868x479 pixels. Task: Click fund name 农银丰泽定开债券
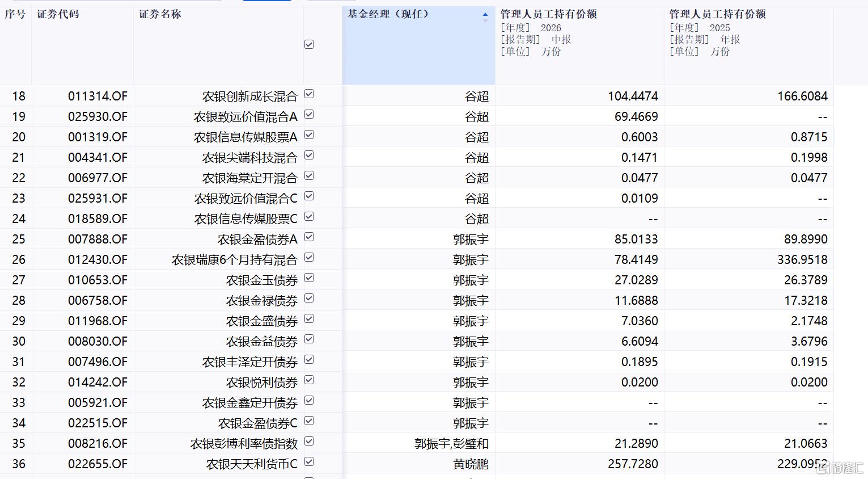tap(250, 362)
